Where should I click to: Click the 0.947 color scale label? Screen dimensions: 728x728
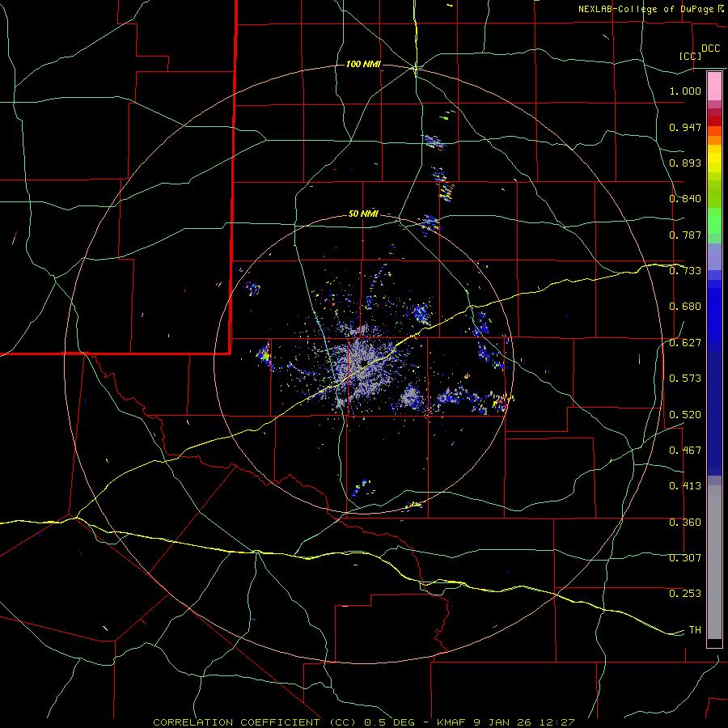click(x=685, y=127)
